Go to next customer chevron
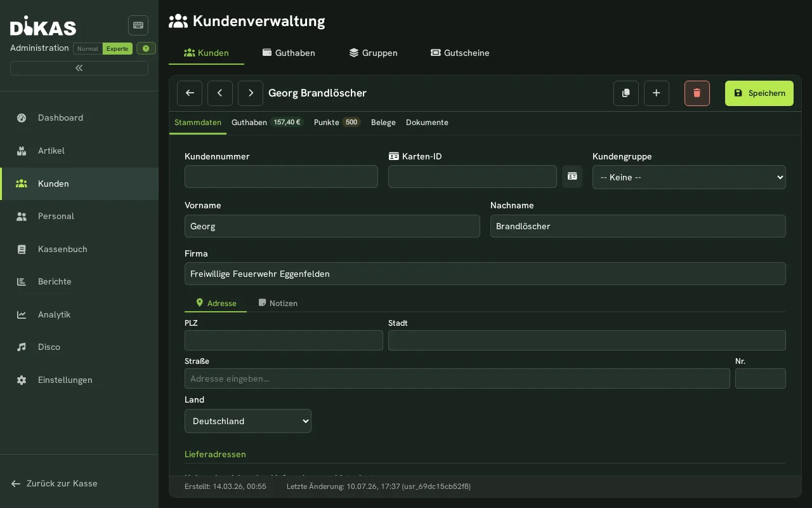The height and width of the screenshot is (508, 812). pos(251,93)
